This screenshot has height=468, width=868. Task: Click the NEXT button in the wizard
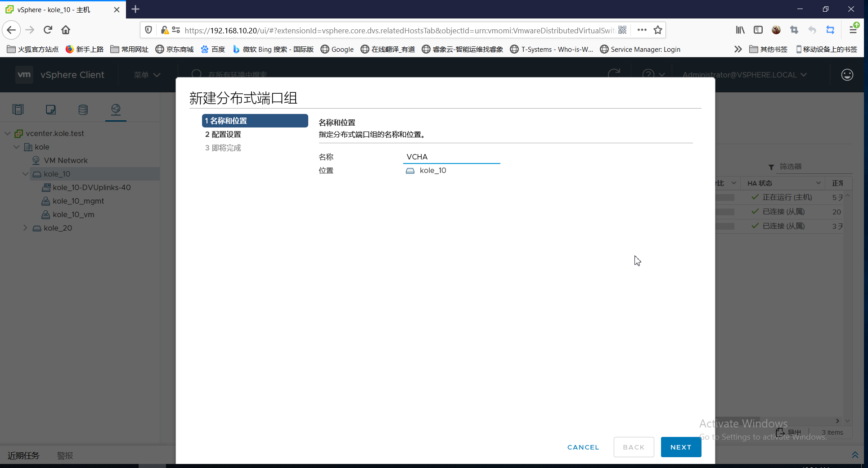pos(681,447)
